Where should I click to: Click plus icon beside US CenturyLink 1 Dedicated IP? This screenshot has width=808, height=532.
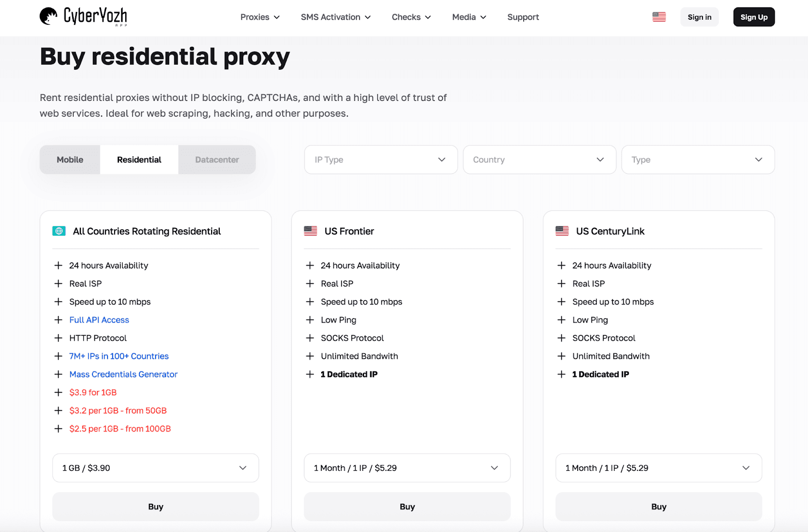pos(562,375)
